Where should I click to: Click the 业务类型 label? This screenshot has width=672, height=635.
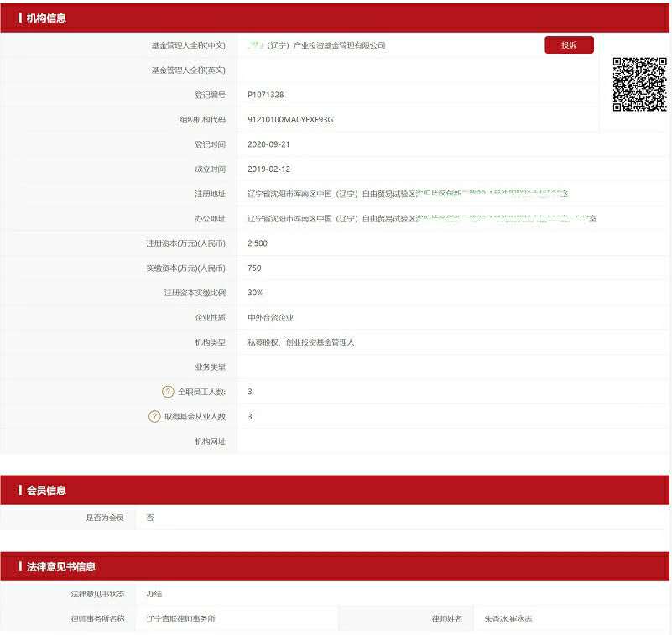click(210, 367)
